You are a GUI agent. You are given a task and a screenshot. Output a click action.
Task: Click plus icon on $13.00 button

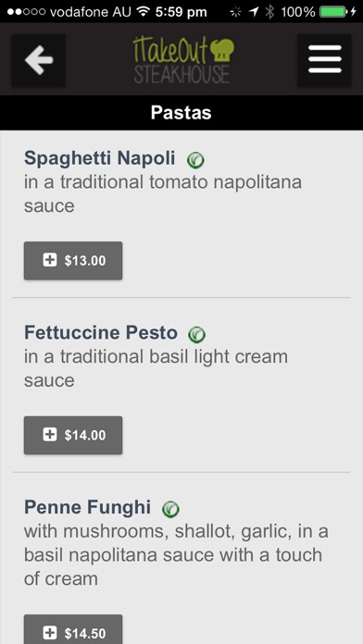(x=50, y=260)
